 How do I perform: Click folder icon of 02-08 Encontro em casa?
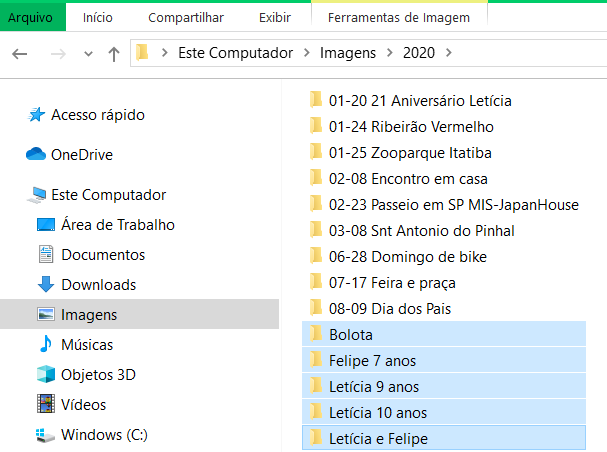pos(316,178)
